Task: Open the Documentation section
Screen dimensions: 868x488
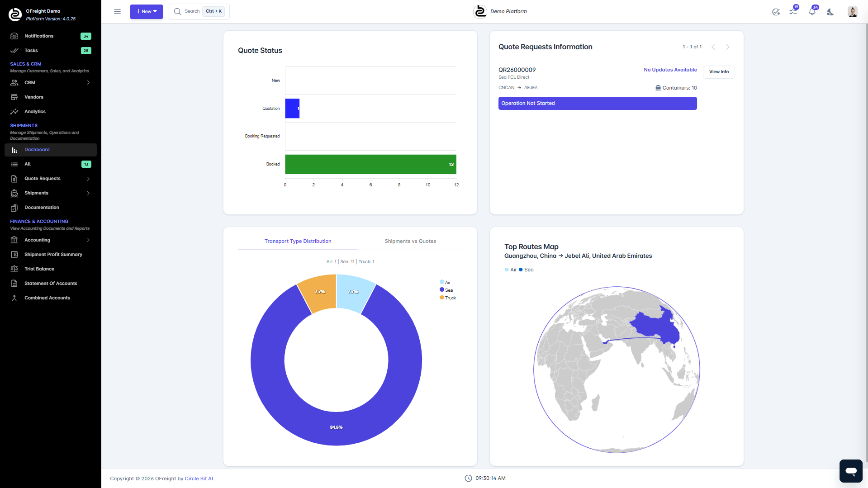Action: (x=41, y=207)
